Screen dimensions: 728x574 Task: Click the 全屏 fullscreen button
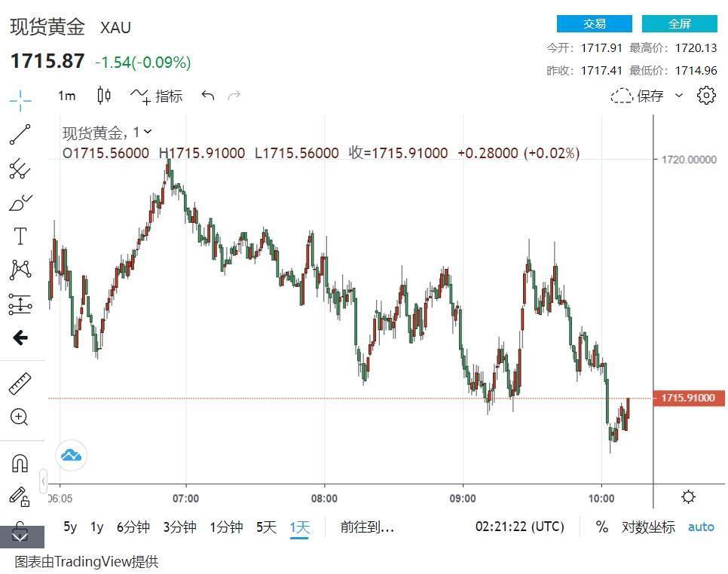click(679, 23)
